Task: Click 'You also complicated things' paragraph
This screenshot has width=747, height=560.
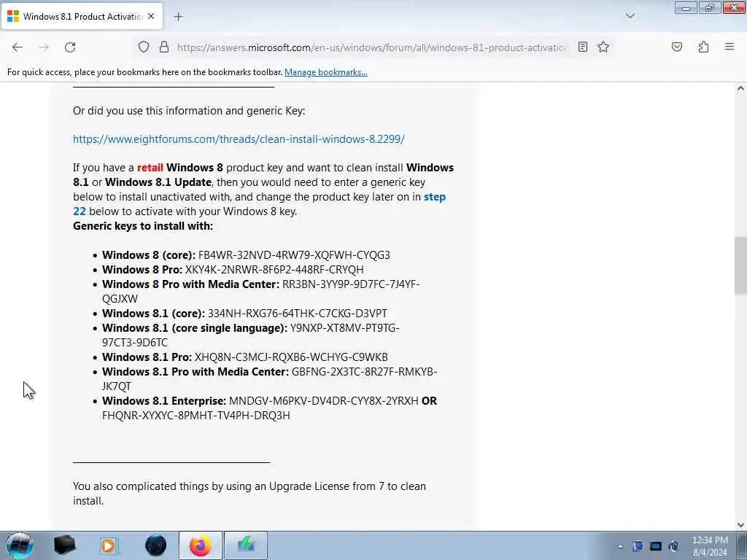Action: click(x=249, y=494)
